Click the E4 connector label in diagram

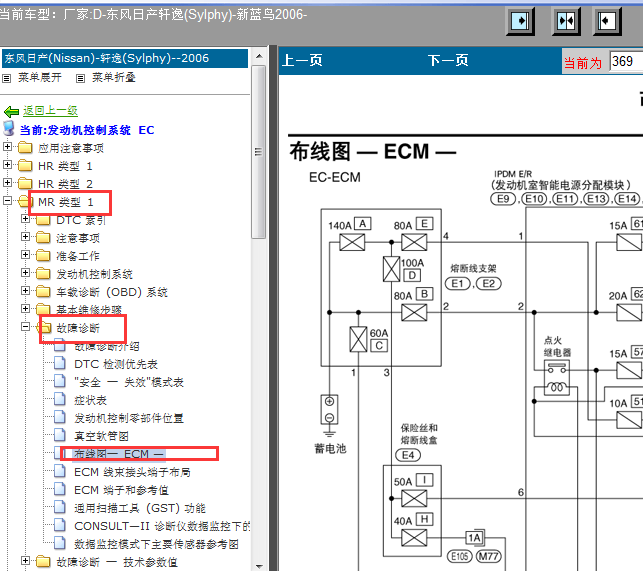pyautogui.click(x=408, y=455)
